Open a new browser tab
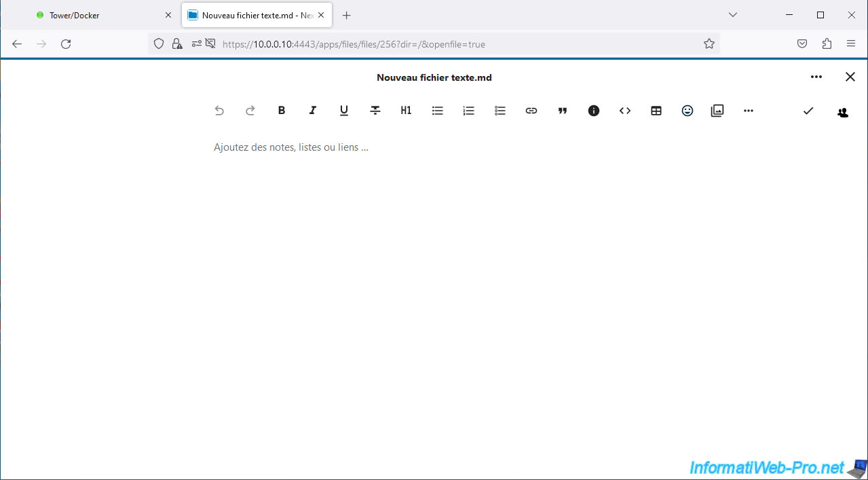 347,15
